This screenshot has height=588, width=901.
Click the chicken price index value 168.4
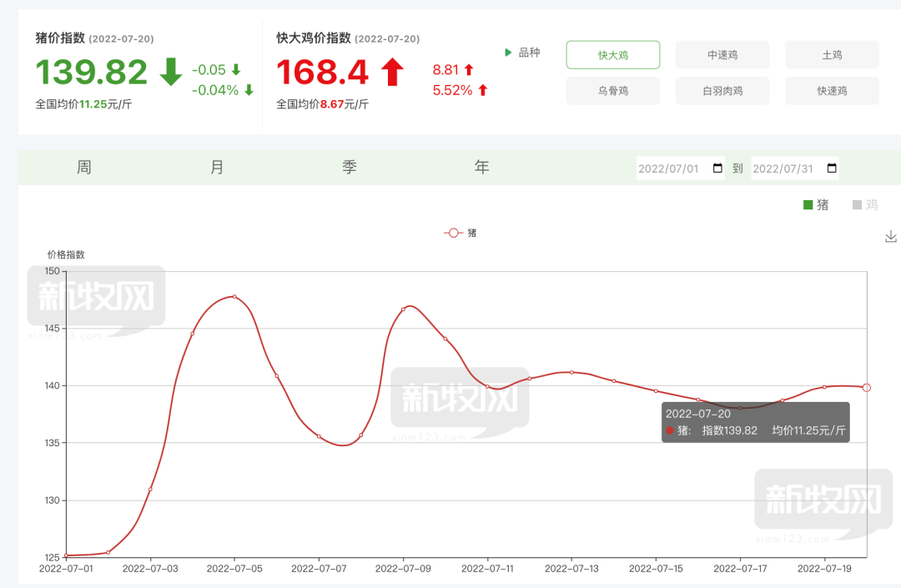[322, 73]
